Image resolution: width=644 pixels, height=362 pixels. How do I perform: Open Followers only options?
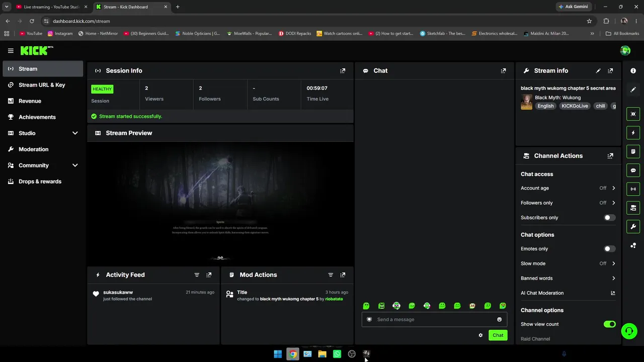(x=568, y=203)
